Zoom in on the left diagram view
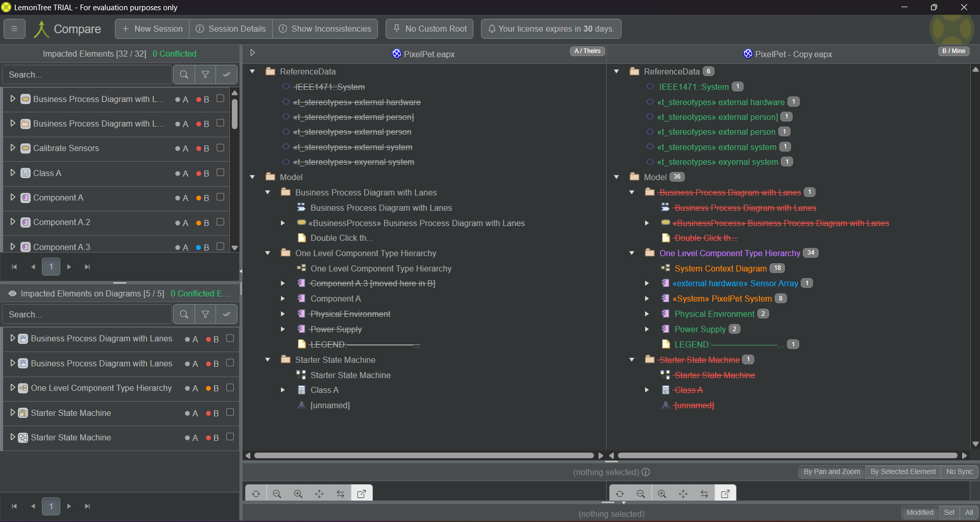Screen dimensions: 980x522 coord(298,493)
